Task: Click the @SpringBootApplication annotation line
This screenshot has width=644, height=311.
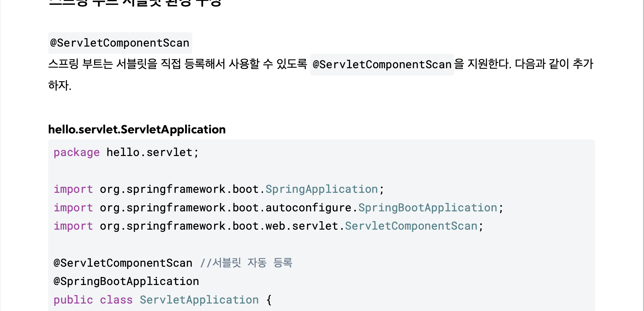Action: point(126,281)
